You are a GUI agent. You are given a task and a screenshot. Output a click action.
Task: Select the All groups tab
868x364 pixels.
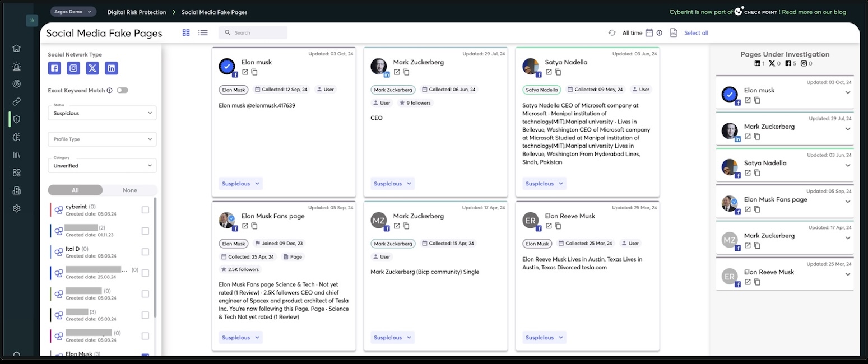click(x=75, y=190)
